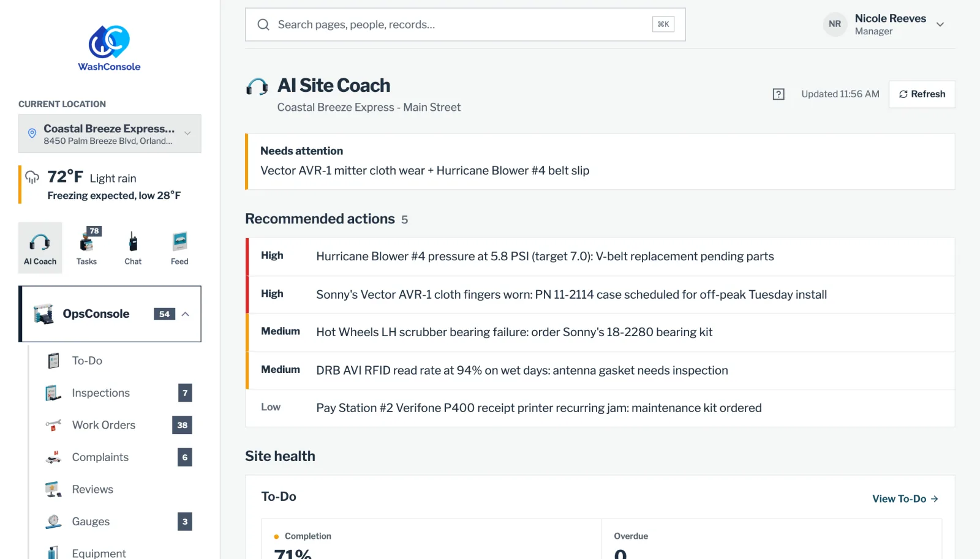Image resolution: width=980 pixels, height=559 pixels.
Task: Click the location pin icon
Action: click(32, 133)
